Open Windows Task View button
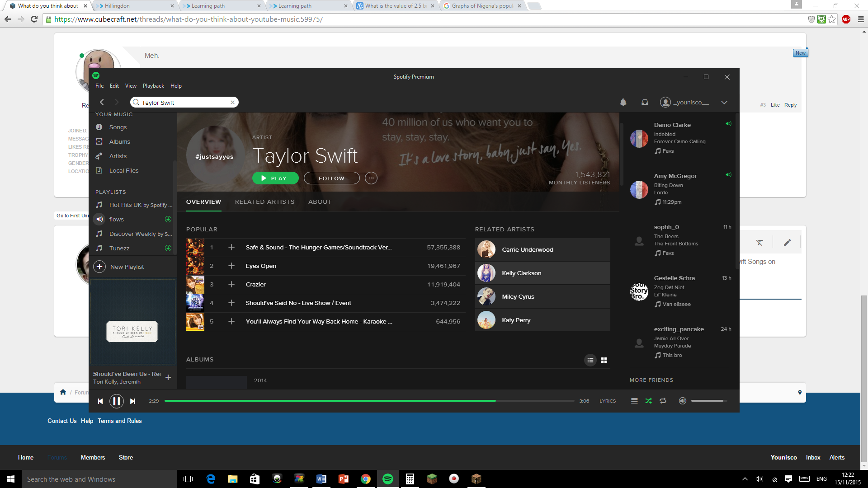The width and height of the screenshot is (868, 488). pyautogui.click(x=189, y=479)
